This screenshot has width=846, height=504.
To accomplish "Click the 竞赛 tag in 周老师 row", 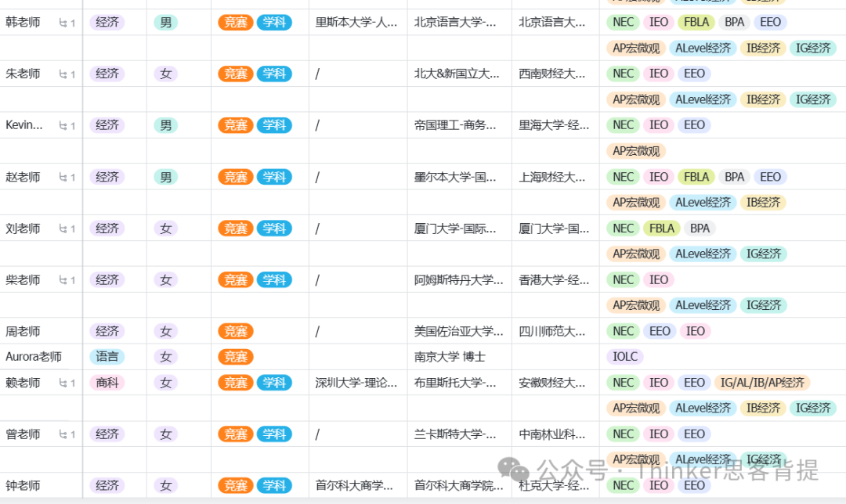I will point(236,332).
